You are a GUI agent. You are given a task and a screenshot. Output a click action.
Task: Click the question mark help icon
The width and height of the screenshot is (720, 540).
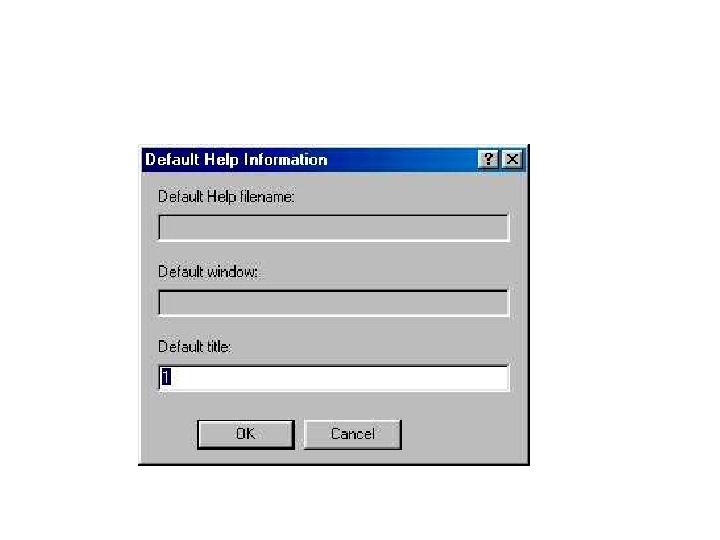pos(488,160)
